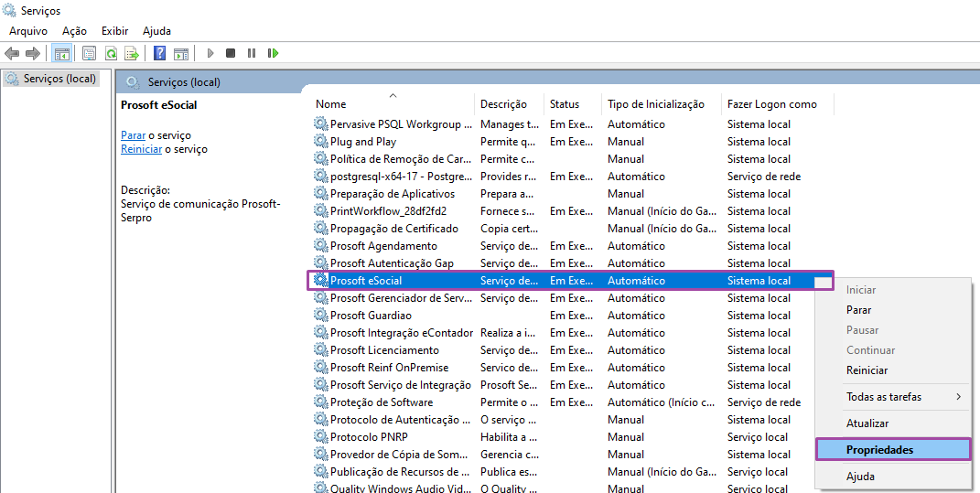Click the Refresh toolbar icon
The height and width of the screenshot is (493, 980).
tap(111, 53)
